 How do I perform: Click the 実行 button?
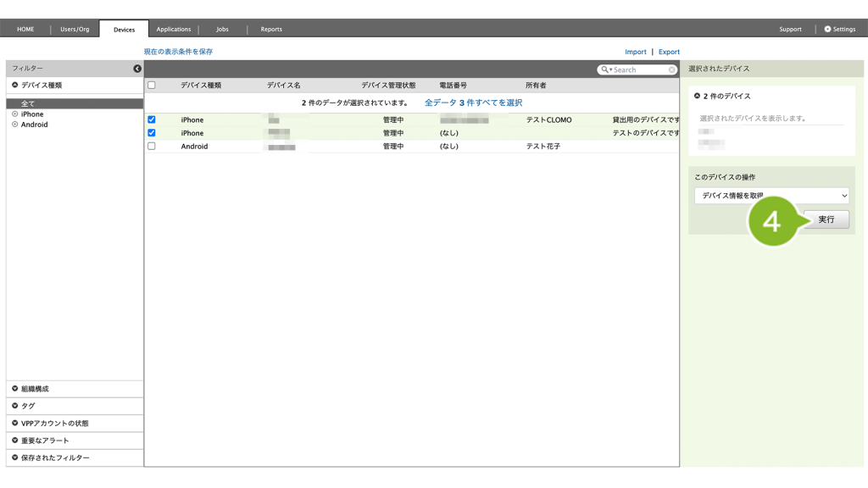[x=826, y=219]
